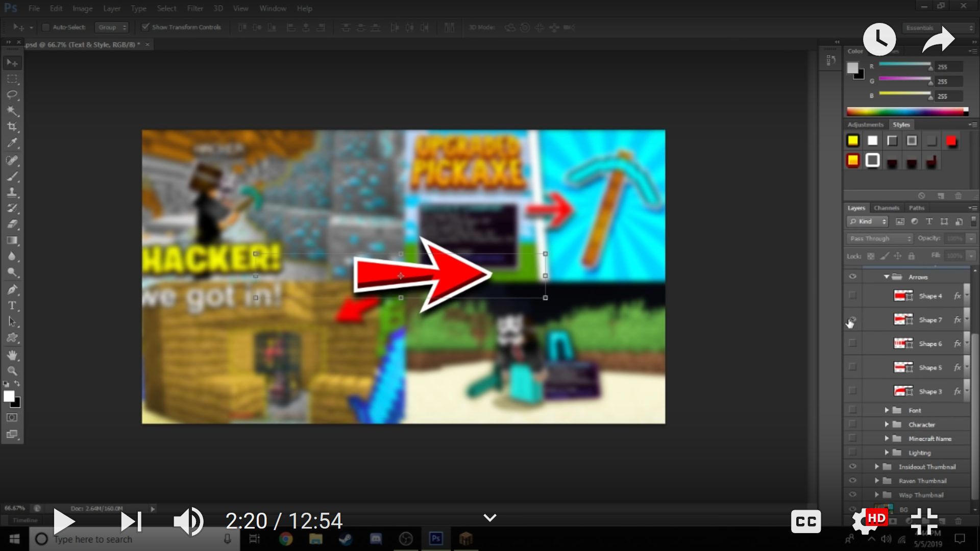Select the Brush tool
980x551 pixels.
[12, 177]
